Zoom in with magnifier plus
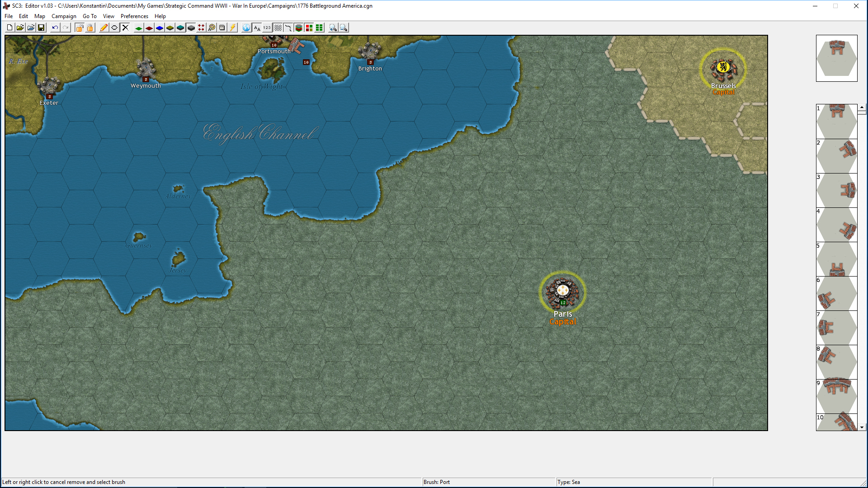868x488 pixels. point(333,28)
